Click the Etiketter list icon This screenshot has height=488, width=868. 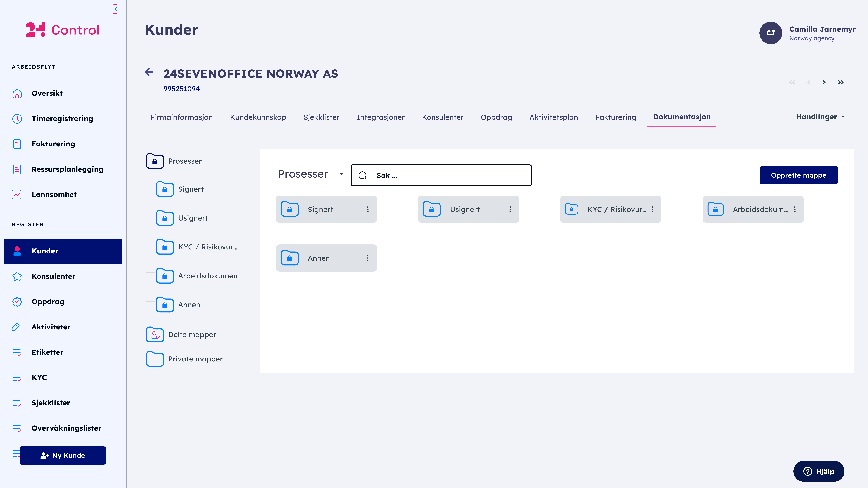click(17, 352)
